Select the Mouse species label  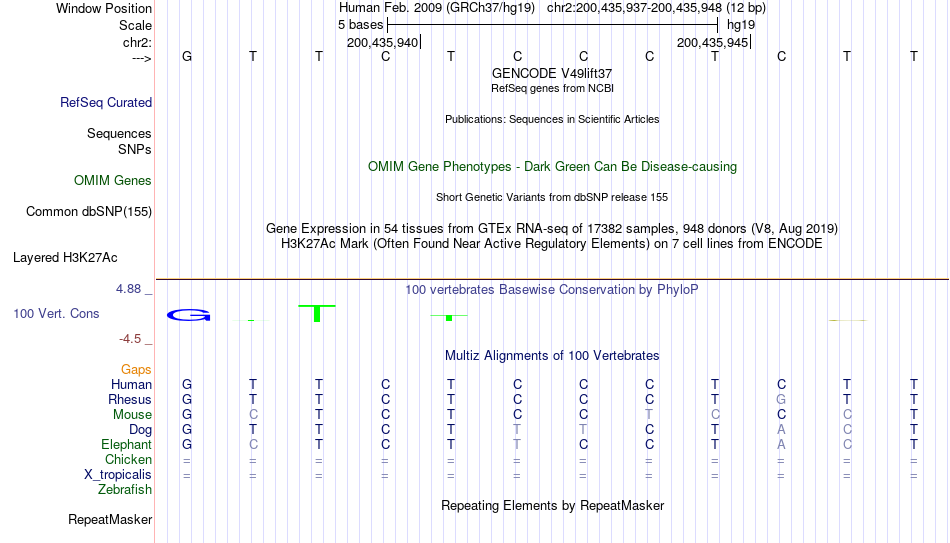133,415
